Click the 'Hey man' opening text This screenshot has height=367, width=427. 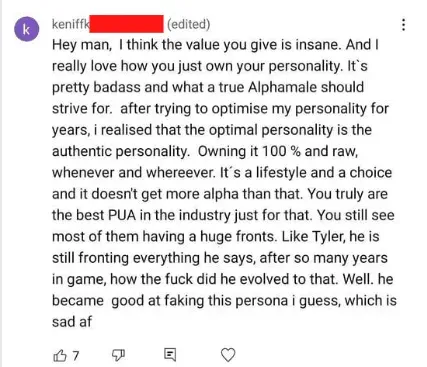[82, 45]
